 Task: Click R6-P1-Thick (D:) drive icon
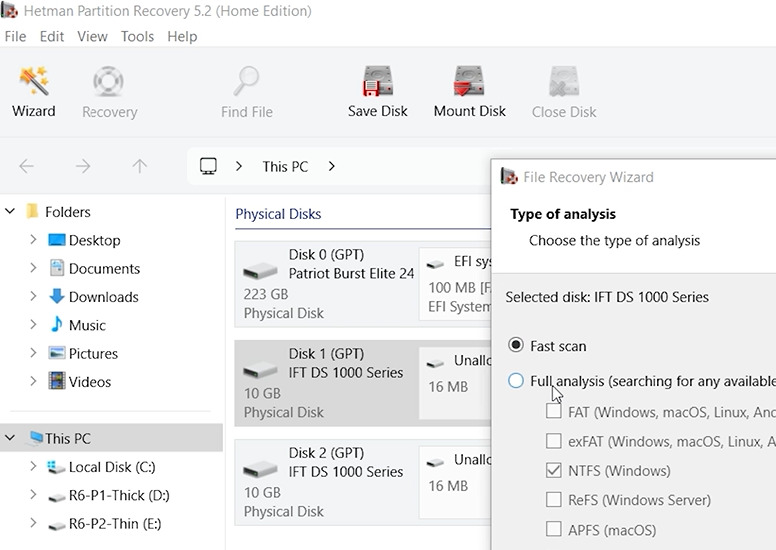pos(56,497)
